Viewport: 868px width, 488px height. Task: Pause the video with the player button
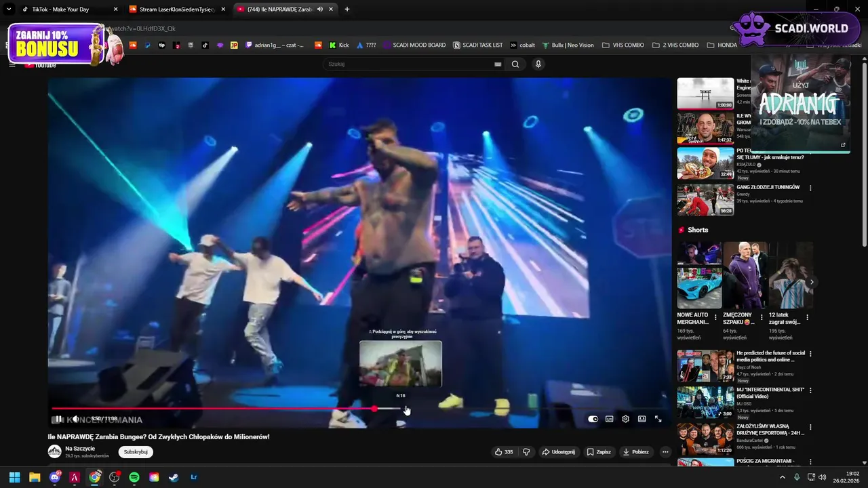pyautogui.click(x=59, y=419)
